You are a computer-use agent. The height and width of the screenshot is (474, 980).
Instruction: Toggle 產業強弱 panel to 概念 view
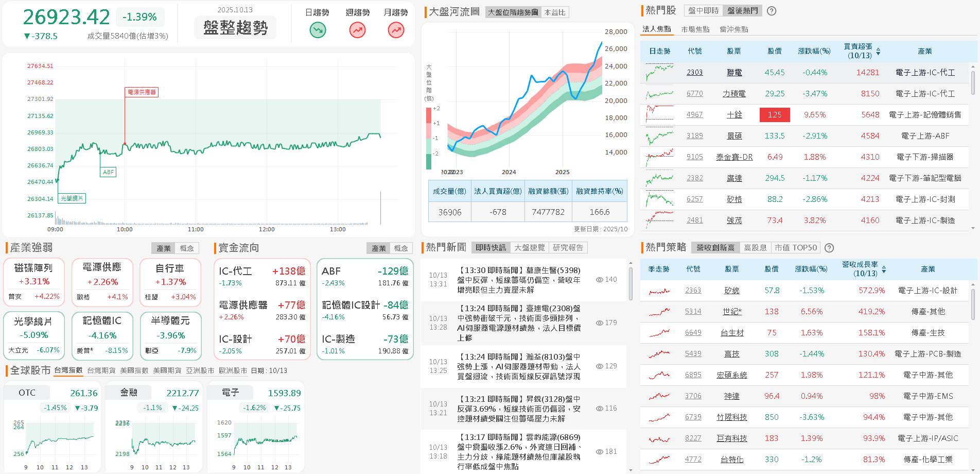(187, 248)
